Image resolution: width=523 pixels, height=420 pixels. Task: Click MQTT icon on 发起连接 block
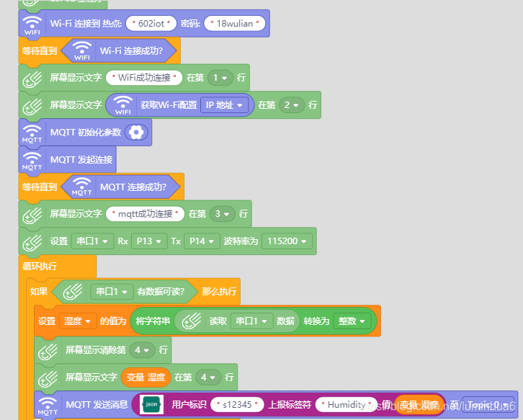pyautogui.click(x=32, y=161)
